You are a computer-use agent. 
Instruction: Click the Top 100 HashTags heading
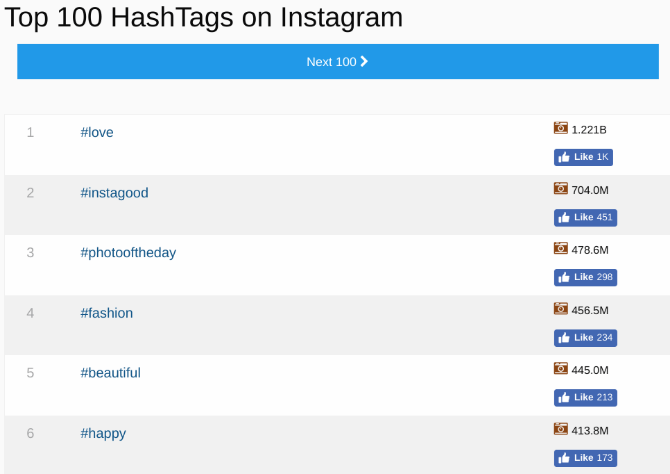(x=204, y=17)
